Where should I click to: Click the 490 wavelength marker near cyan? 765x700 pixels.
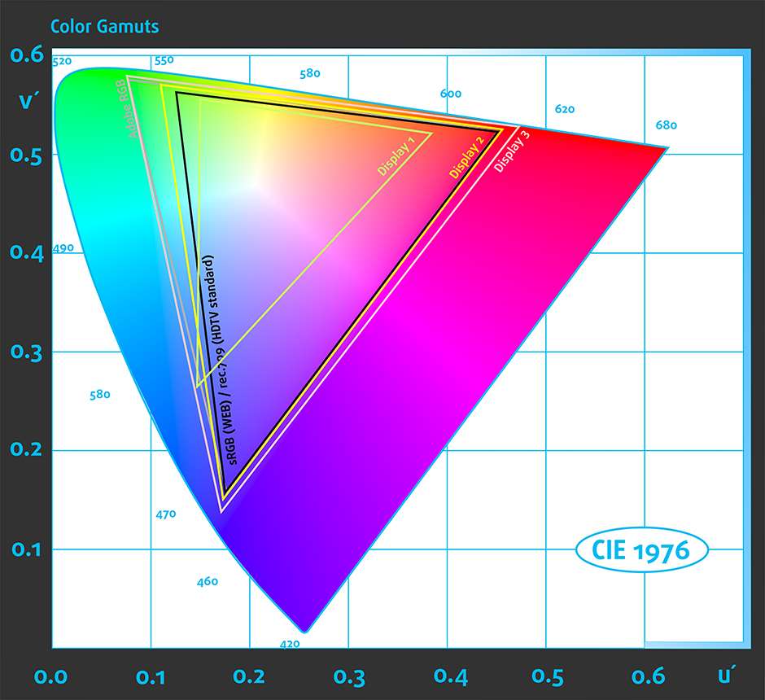point(63,248)
